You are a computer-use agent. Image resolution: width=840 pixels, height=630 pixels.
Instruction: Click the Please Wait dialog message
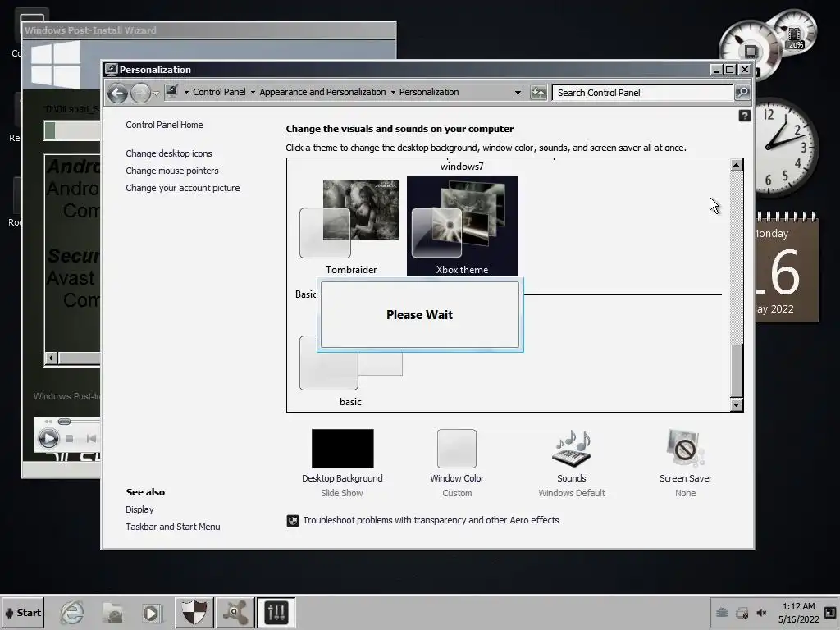[419, 314]
